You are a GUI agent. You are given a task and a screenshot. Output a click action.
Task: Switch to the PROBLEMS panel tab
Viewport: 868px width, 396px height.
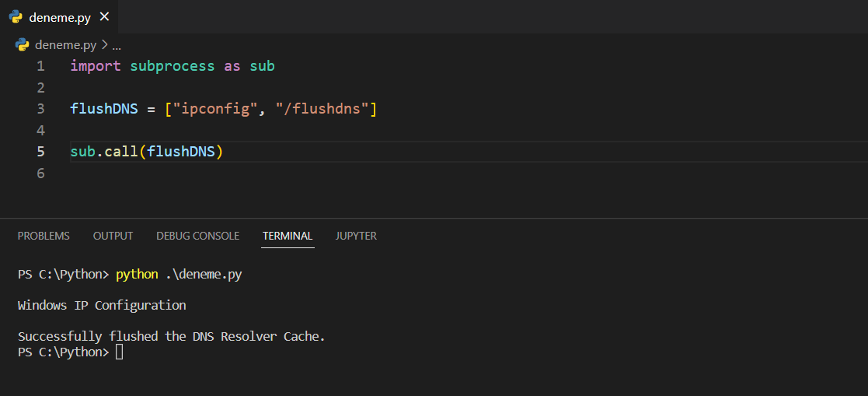pyautogui.click(x=44, y=236)
